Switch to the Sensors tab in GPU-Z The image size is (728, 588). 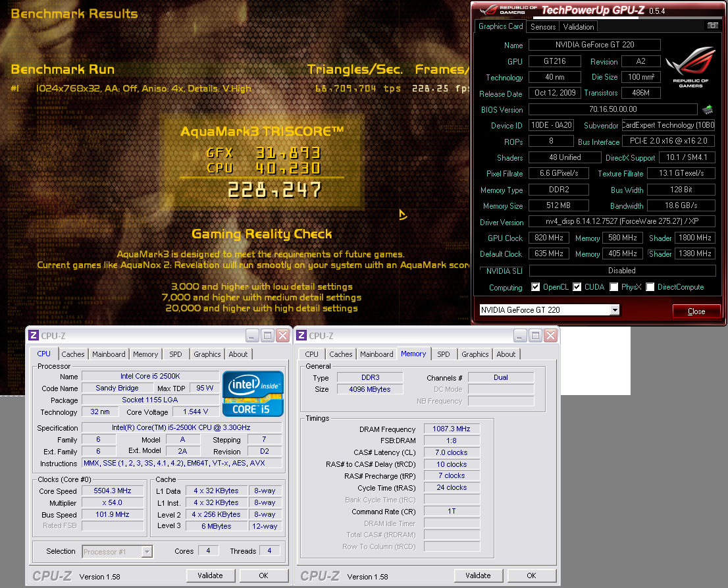[543, 27]
